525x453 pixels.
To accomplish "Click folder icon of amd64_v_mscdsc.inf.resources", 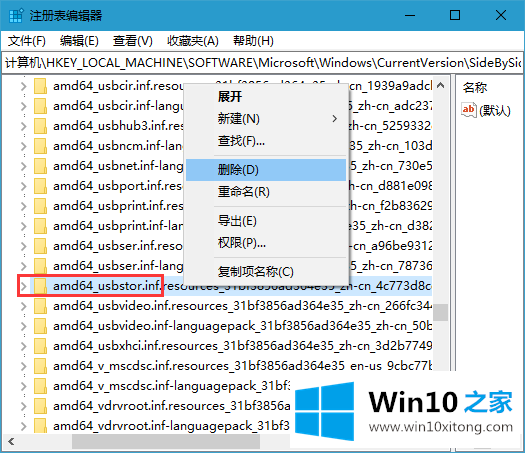I will pos(40,366).
